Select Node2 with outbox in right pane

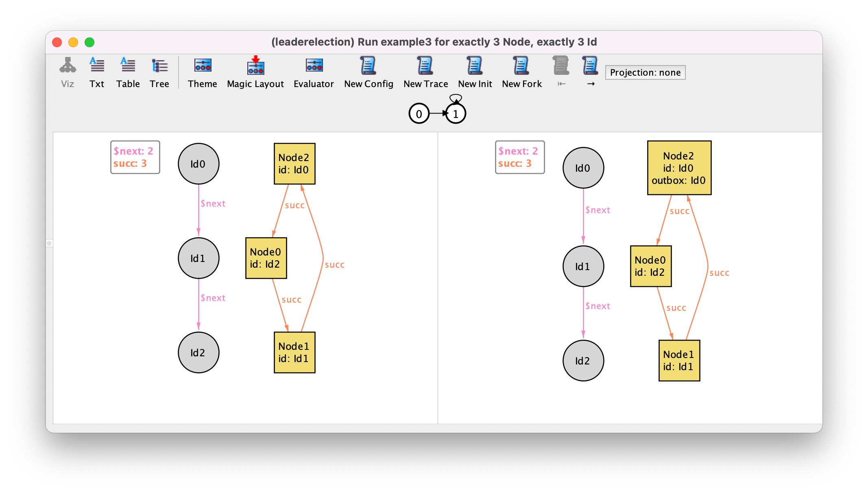679,168
